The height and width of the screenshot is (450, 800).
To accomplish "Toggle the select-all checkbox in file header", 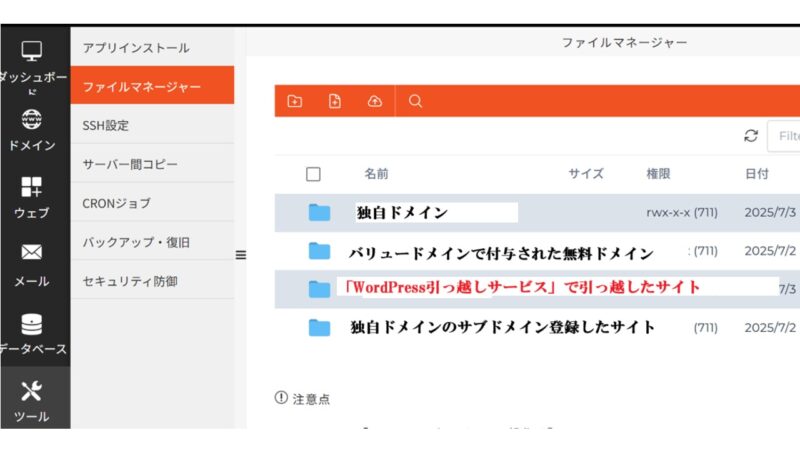I will 313,174.
